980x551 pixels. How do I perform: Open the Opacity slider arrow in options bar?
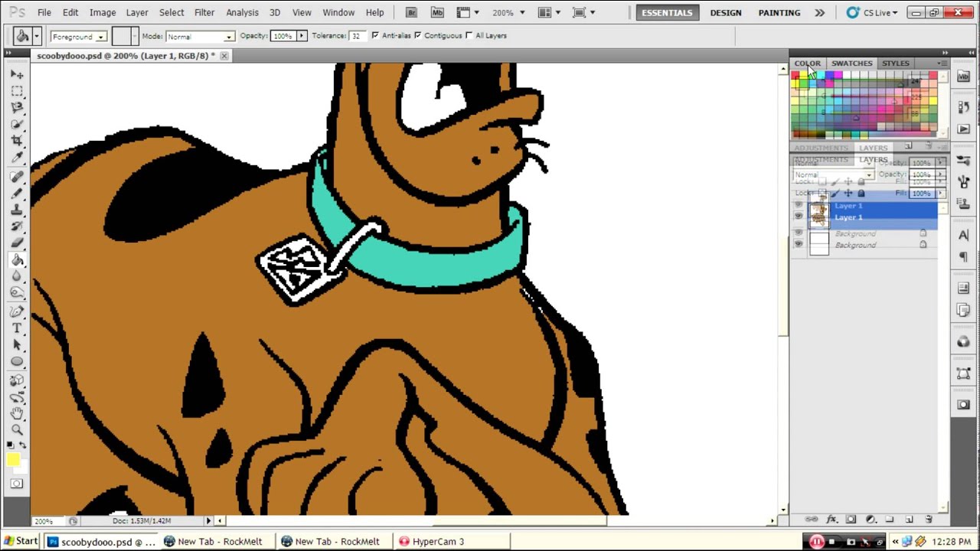(x=301, y=36)
